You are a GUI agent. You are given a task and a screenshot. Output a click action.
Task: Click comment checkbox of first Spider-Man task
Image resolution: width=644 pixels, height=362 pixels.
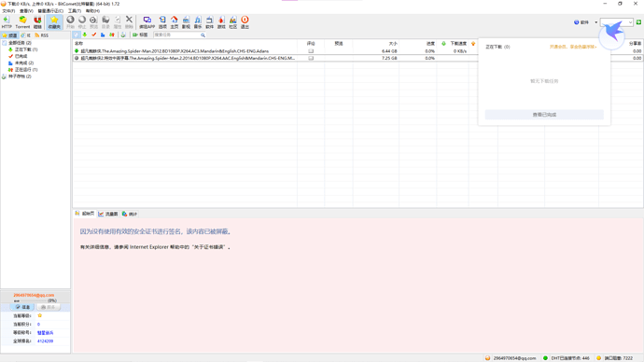click(311, 51)
